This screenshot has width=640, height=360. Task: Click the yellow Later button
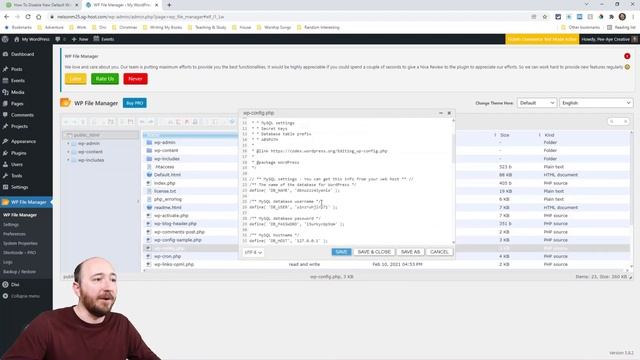point(76,79)
